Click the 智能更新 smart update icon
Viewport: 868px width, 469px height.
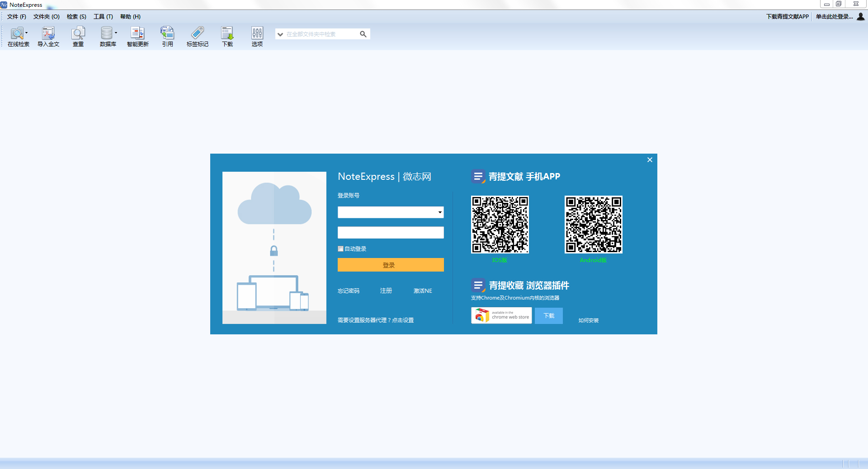point(137,37)
